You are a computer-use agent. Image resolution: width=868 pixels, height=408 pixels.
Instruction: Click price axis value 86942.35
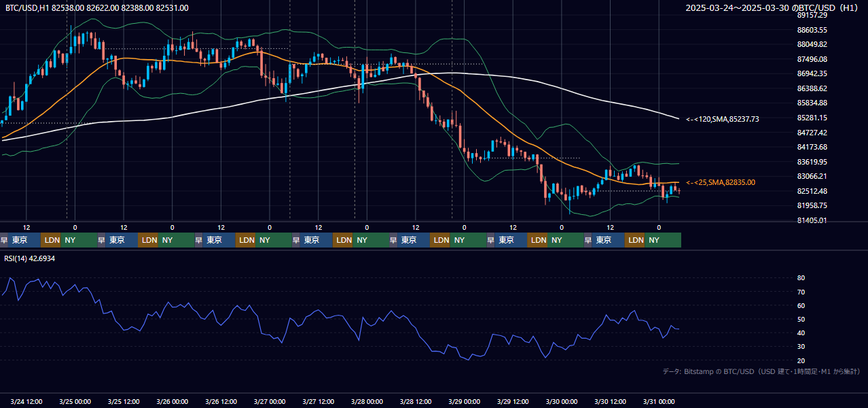pos(812,73)
